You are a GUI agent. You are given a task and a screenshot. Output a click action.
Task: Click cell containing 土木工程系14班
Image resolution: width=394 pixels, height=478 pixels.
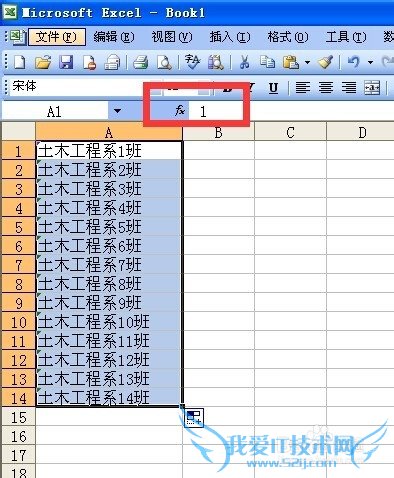(x=109, y=398)
